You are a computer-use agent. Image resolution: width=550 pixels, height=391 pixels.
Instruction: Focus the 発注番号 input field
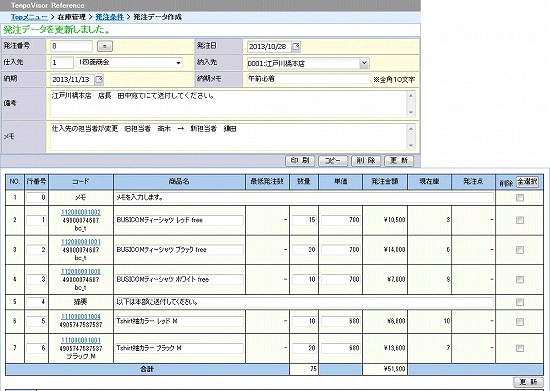click(x=71, y=46)
